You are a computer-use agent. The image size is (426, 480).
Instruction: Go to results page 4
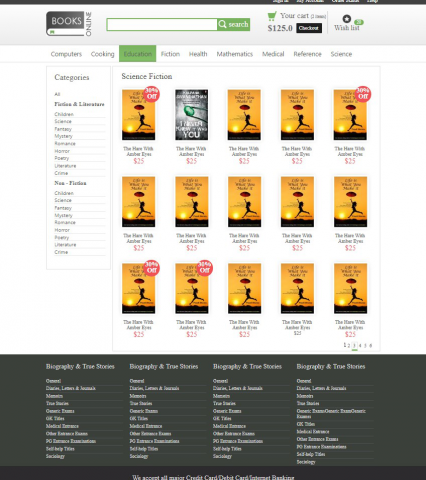tap(360, 346)
